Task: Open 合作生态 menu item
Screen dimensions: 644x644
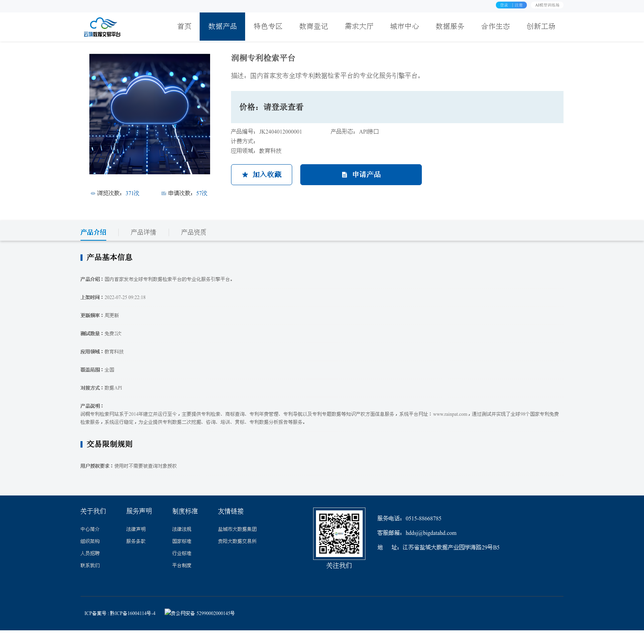Action: point(495,27)
